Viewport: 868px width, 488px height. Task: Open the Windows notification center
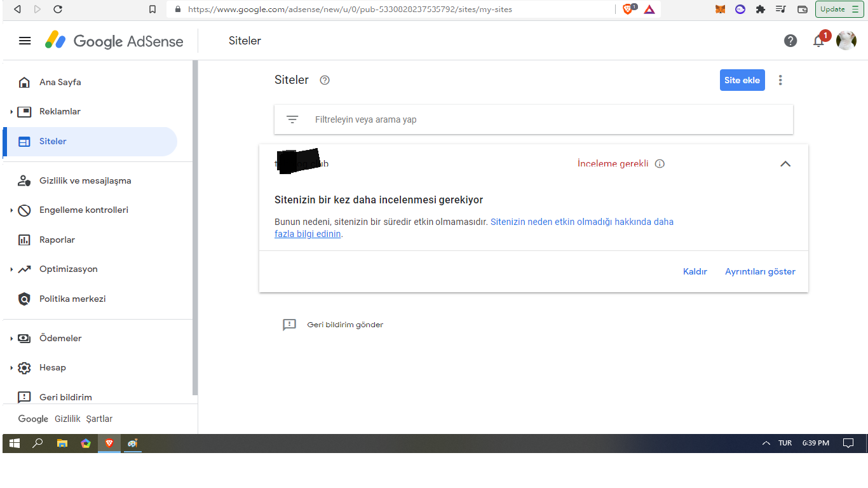tap(848, 443)
